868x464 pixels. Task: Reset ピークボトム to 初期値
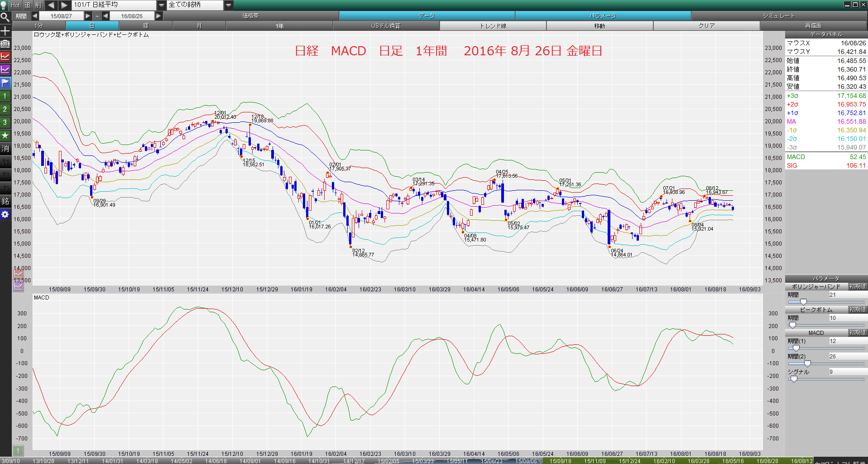(858, 309)
